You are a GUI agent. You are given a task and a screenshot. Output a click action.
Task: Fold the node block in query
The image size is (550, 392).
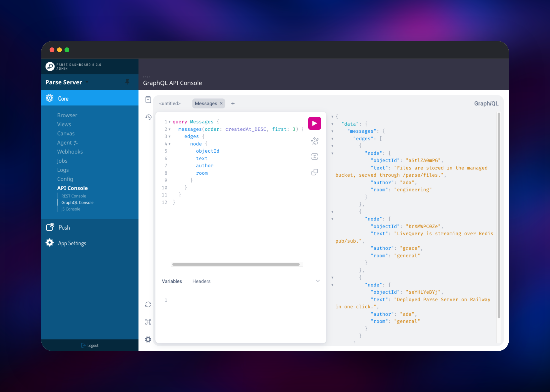(x=170, y=144)
